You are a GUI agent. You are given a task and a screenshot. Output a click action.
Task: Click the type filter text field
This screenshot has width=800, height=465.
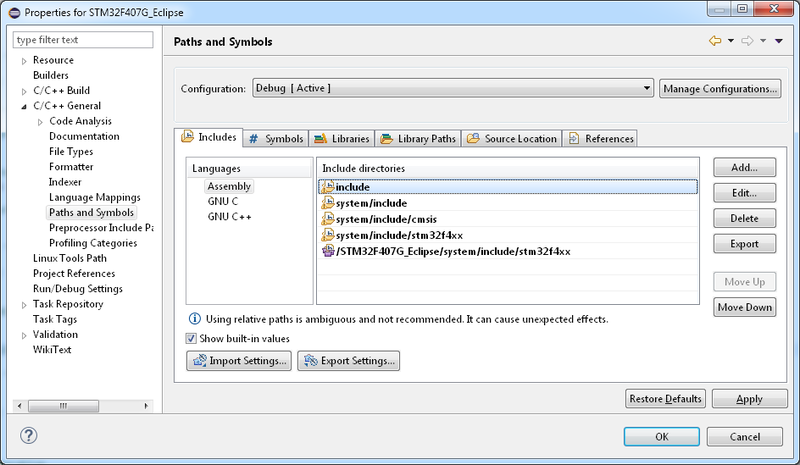coord(83,40)
